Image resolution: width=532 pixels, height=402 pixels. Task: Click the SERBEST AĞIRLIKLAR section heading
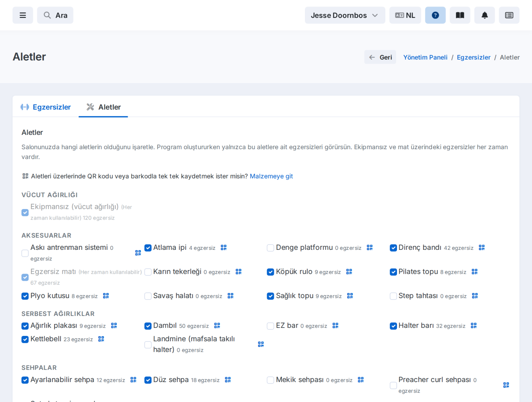58,314
